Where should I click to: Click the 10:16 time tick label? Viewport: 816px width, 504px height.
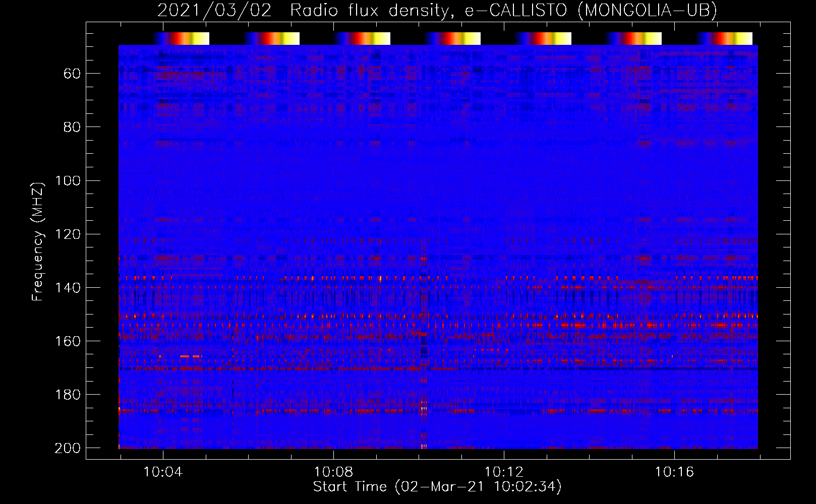(674, 472)
